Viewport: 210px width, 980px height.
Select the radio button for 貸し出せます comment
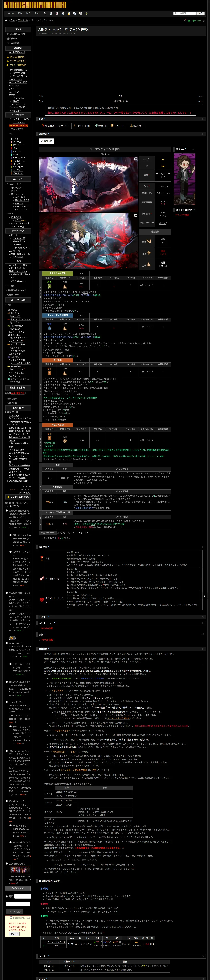pos(10,535)
